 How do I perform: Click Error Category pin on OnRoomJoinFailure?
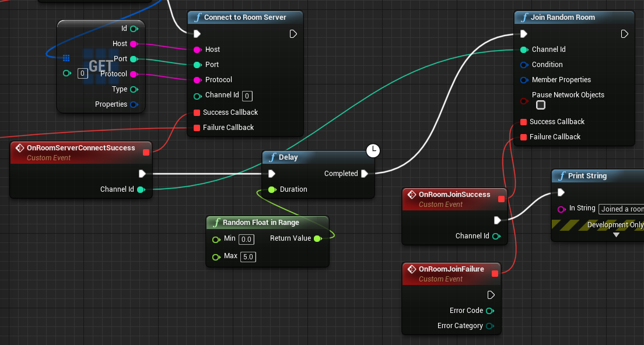click(x=489, y=326)
